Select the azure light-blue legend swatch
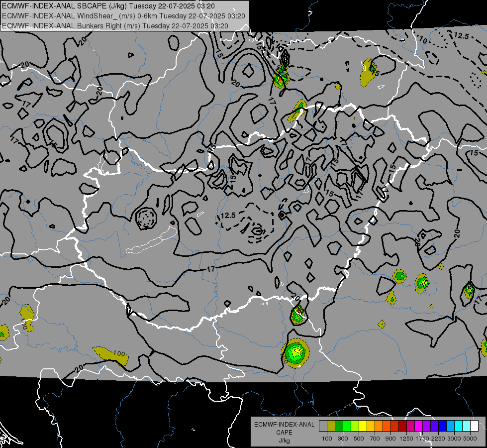Image resolution: width=487 pixels, height=448 pixels. point(450,426)
